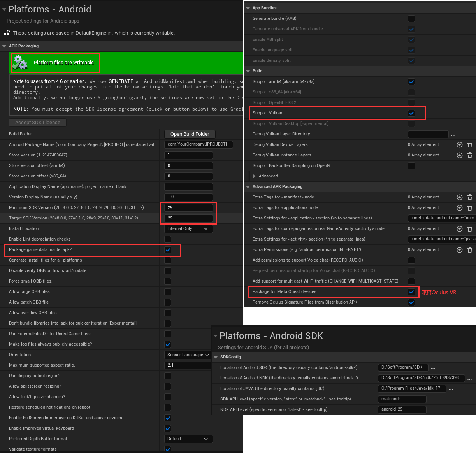Uncheck Support Vulkan option
Viewport: 476px width, 453px height.
pyautogui.click(x=411, y=113)
